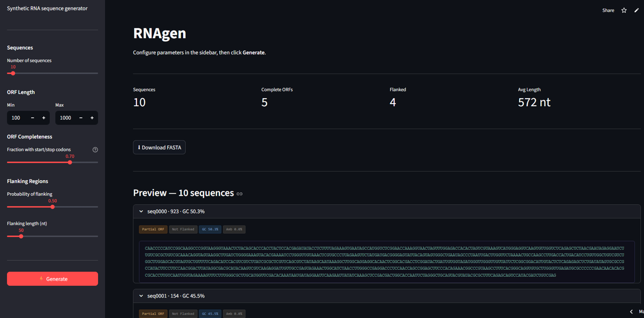
Task: Click the Partial ORF badge of seq0001
Action: (x=153, y=313)
